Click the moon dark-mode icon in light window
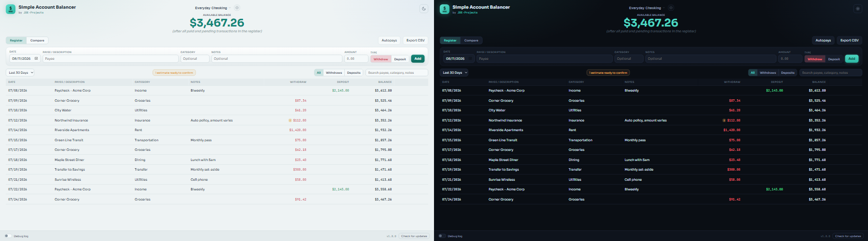868x241 pixels. [x=423, y=8]
